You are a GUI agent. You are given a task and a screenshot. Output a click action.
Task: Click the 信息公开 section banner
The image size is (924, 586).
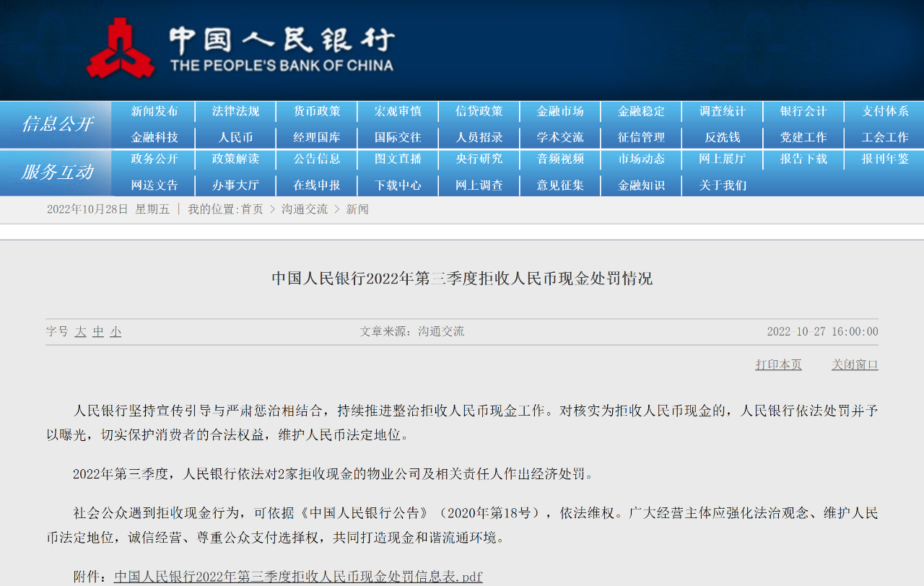point(56,124)
